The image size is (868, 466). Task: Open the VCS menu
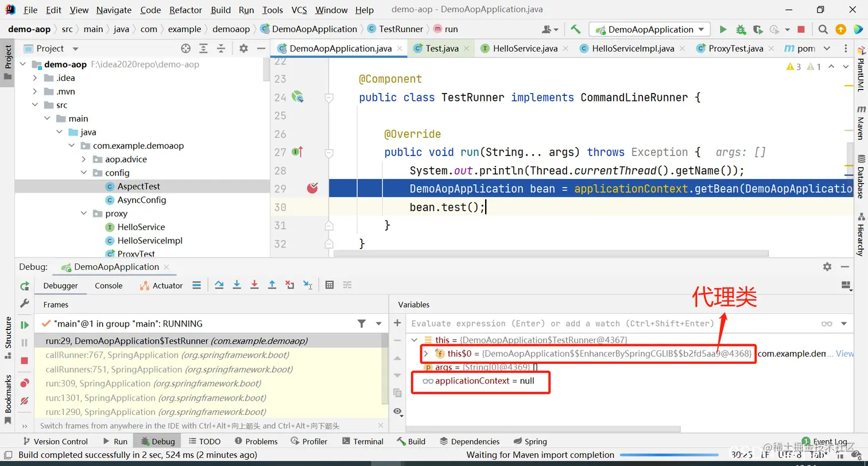pyautogui.click(x=299, y=10)
